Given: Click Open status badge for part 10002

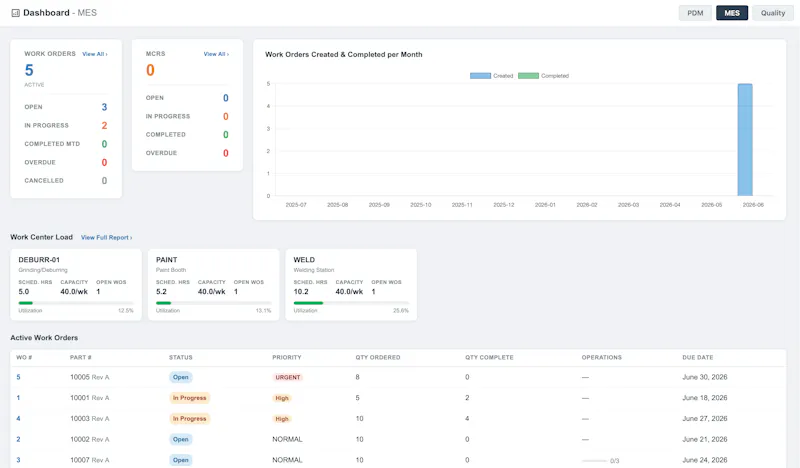Looking at the screenshot, I should pyautogui.click(x=181, y=439).
